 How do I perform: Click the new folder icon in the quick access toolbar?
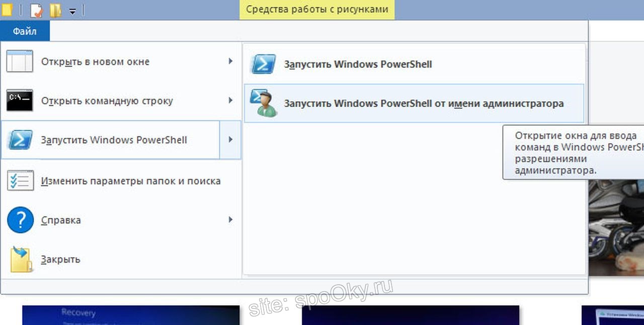[x=55, y=10]
